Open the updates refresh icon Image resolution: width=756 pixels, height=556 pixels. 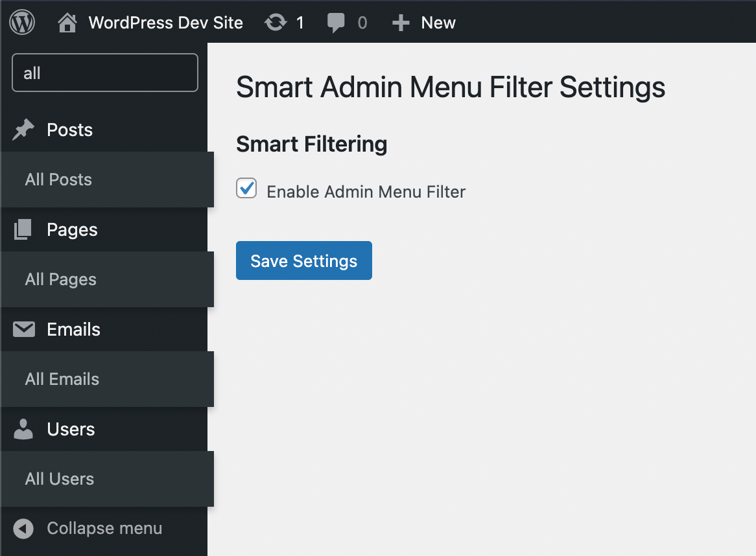click(x=276, y=23)
